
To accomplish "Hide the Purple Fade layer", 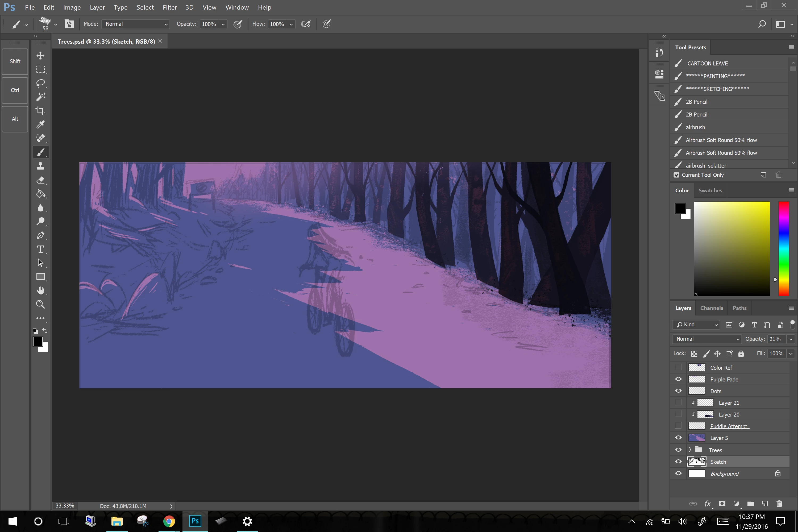I will pos(678,379).
